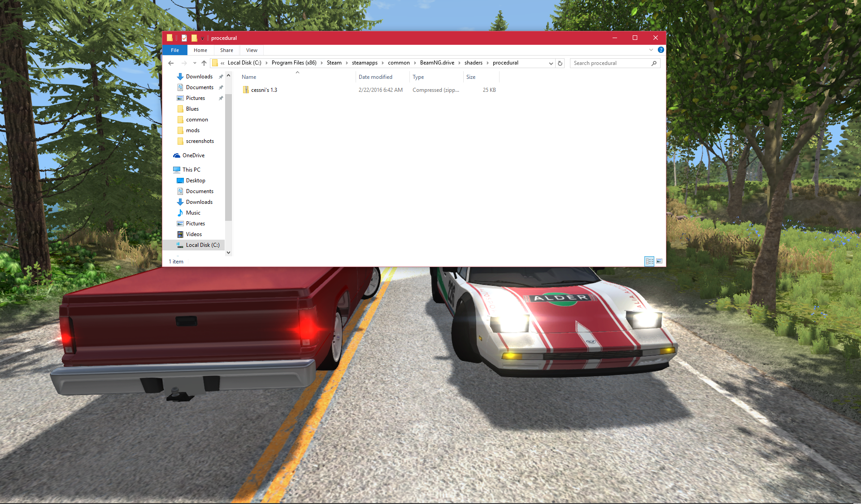Click the search magnifier icon
Screen dimensions: 861x504
(654, 63)
